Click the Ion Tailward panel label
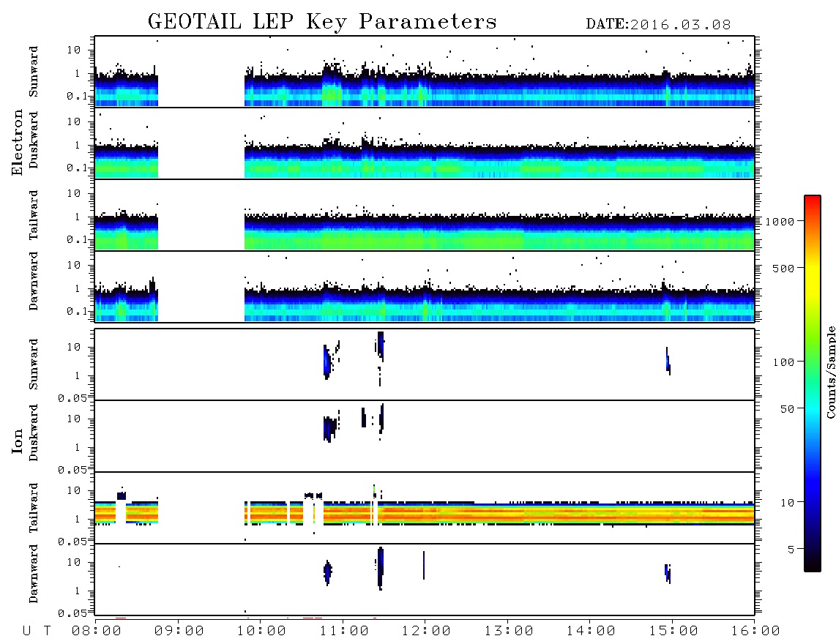This screenshot has width=836, height=644. [34, 508]
